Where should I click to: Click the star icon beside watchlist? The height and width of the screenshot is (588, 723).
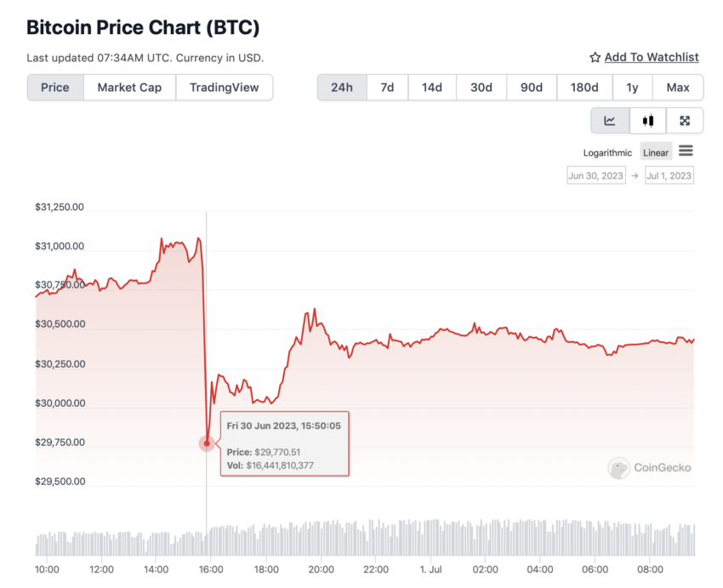(x=595, y=57)
